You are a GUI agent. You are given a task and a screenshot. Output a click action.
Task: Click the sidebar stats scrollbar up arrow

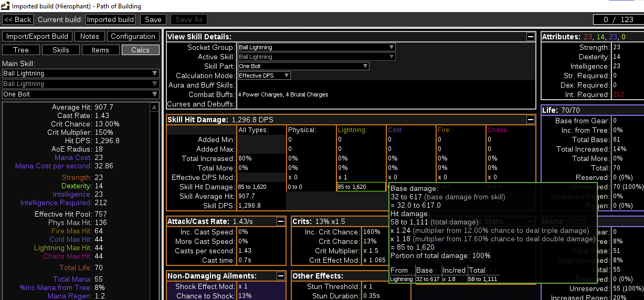(154, 107)
